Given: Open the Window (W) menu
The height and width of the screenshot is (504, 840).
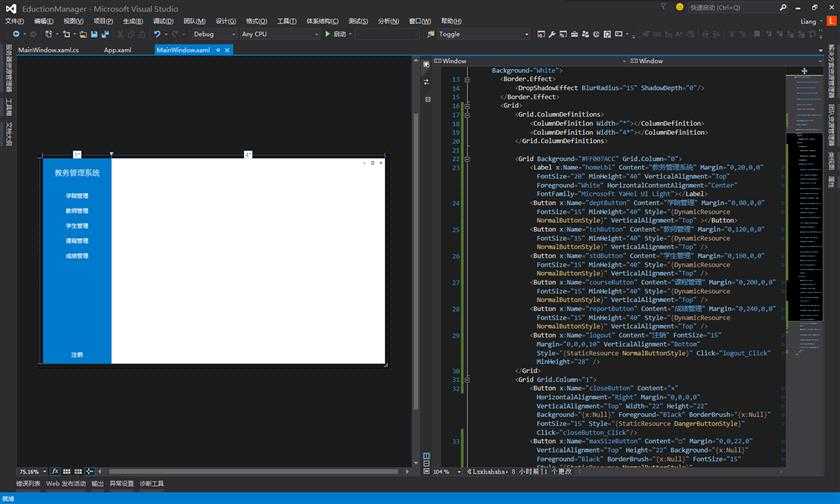Looking at the screenshot, I should tap(420, 21).
